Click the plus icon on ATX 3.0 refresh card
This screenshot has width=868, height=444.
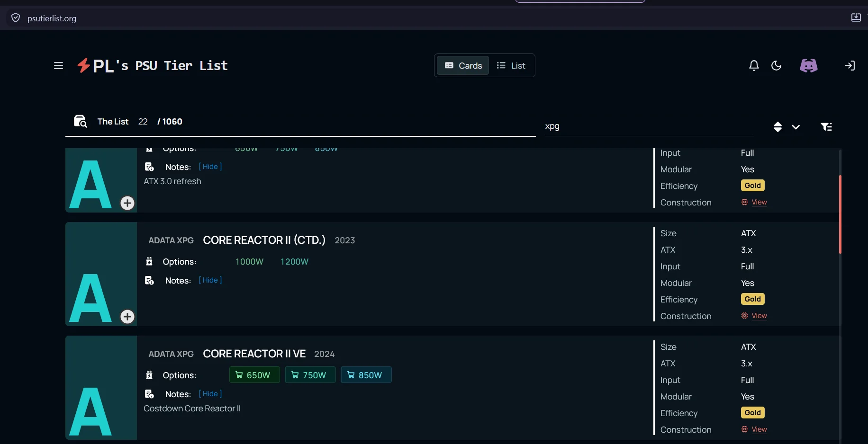[x=127, y=203]
